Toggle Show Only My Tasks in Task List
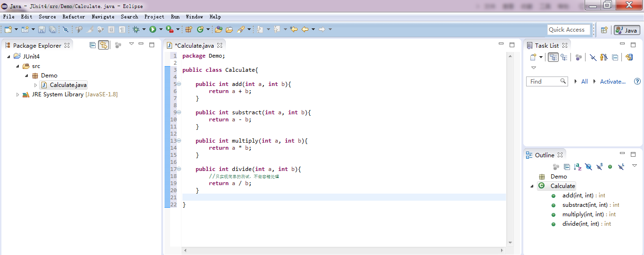The image size is (644, 255). [604, 57]
